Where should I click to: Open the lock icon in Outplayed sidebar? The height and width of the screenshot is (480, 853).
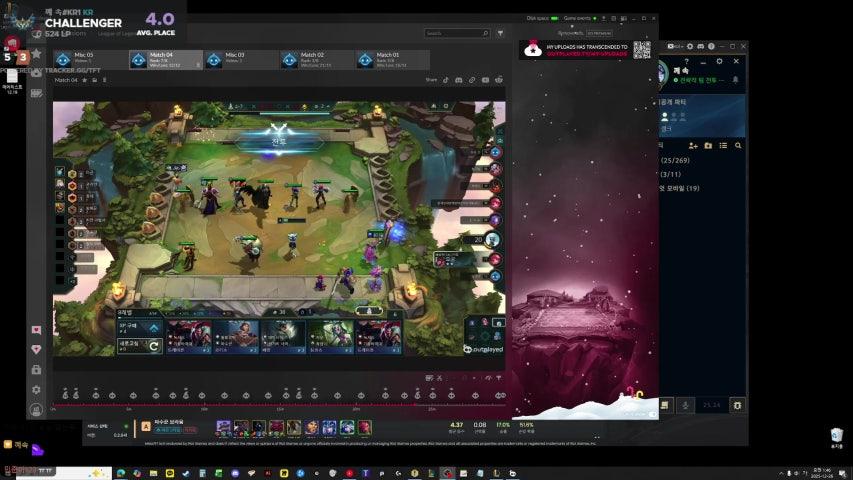pyautogui.click(x=36, y=370)
